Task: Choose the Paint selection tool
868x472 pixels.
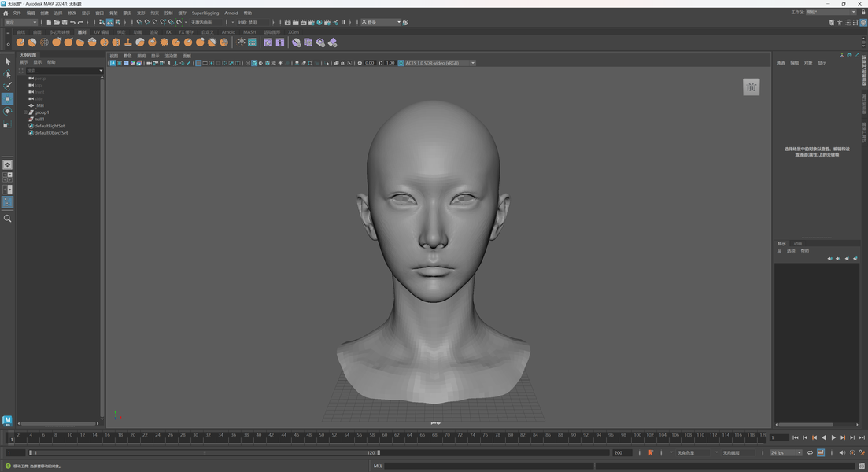Action: click(7, 87)
